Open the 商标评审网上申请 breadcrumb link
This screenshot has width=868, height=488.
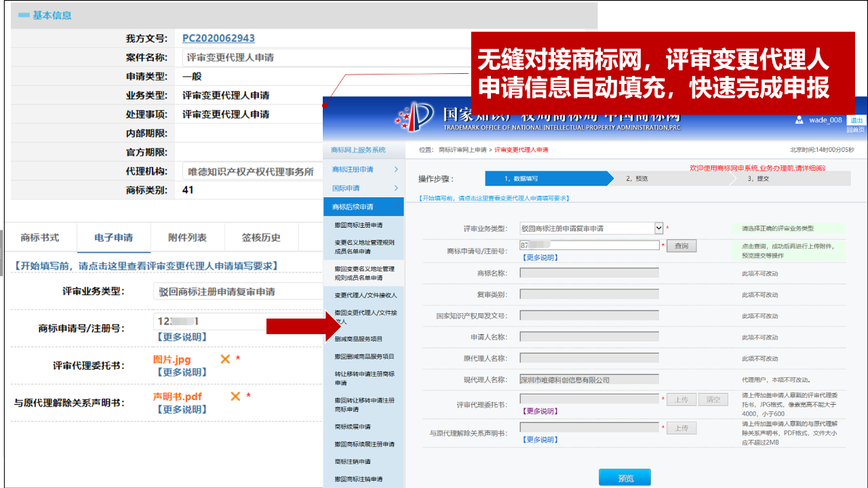tap(462, 150)
